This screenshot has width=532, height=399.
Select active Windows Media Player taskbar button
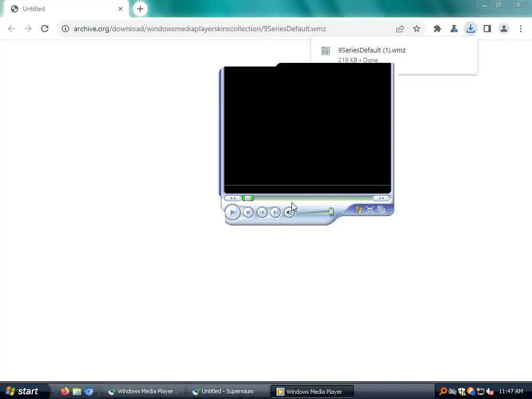[x=312, y=392]
